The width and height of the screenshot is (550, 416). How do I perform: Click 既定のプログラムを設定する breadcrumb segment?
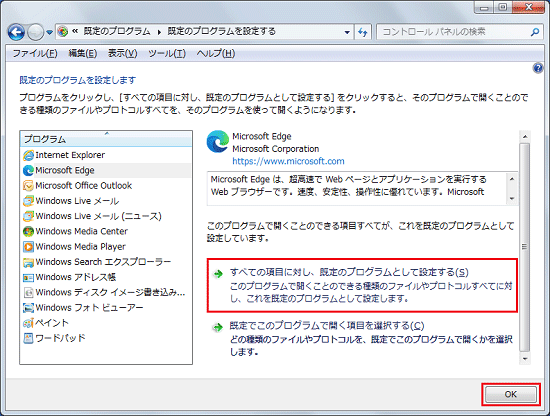point(221,31)
